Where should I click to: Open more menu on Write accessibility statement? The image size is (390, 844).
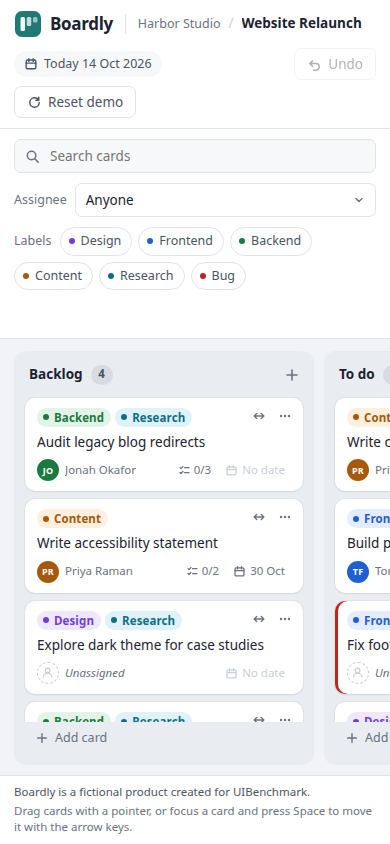click(x=285, y=517)
